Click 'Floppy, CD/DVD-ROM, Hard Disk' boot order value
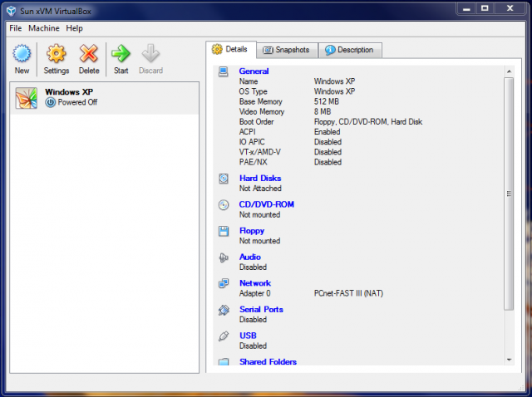This screenshot has height=397, width=532. click(368, 122)
